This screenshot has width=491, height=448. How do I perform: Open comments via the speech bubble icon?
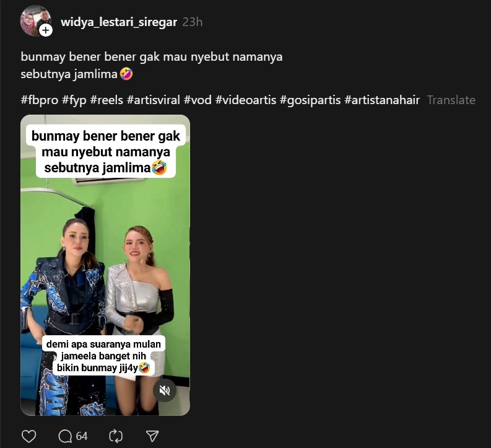coord(65,436)
